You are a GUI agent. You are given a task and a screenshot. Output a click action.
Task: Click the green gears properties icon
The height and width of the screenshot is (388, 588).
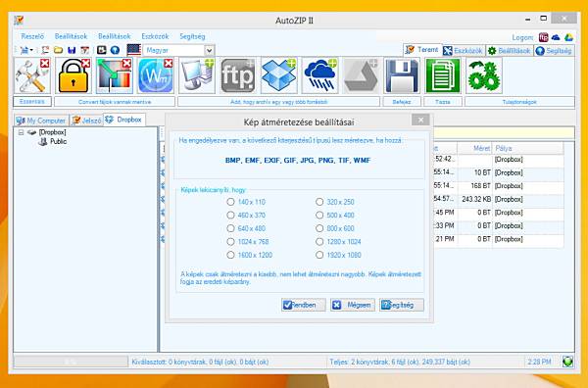(x=484, y=75)
